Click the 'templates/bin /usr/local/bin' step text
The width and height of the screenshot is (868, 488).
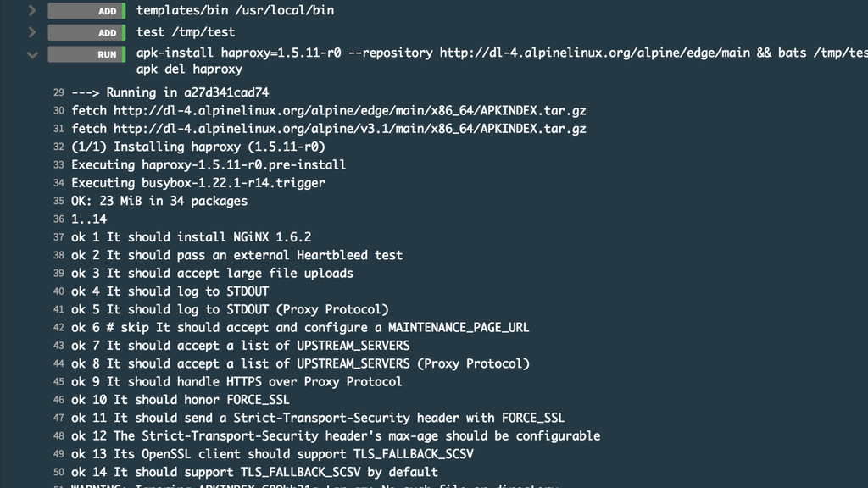tap(236, 10)
